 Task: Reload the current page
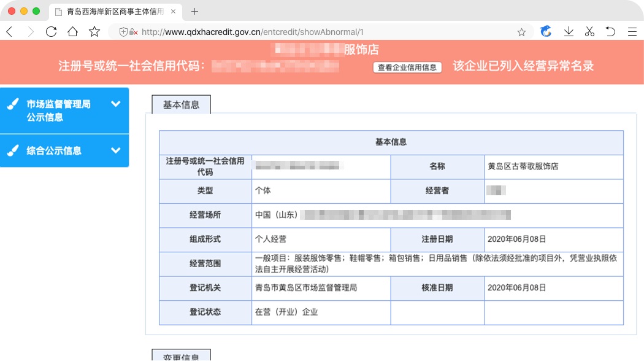(52, 32)
